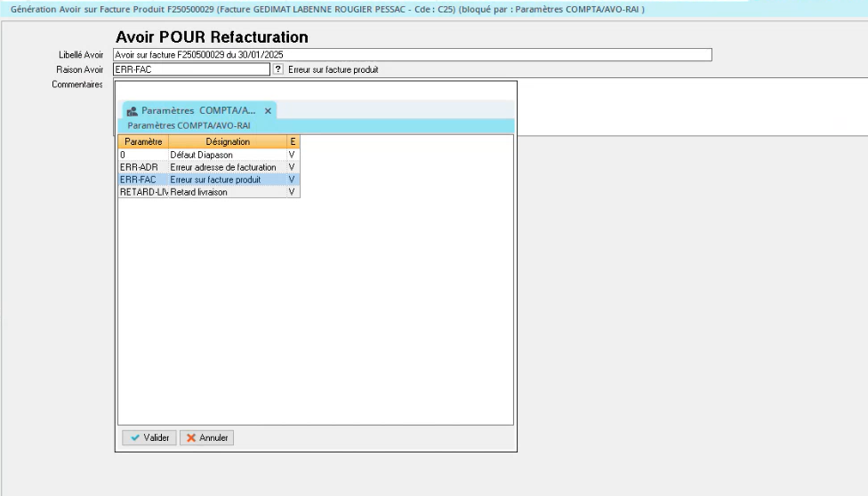Click the V value in ERR-FAC row

point(292,180)
